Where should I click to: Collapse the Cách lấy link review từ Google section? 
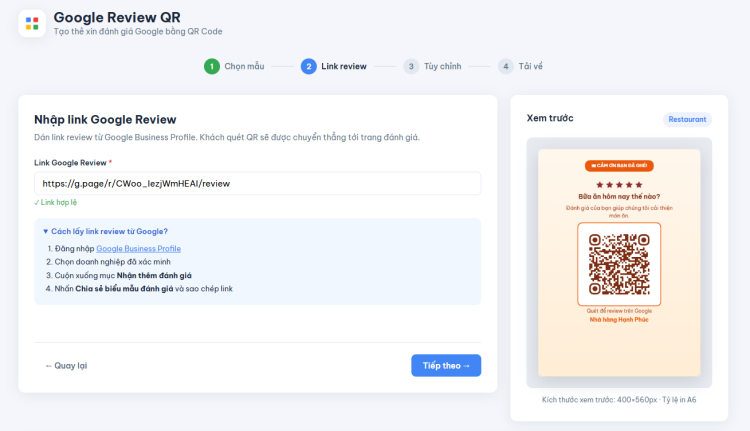pos(105,232)
